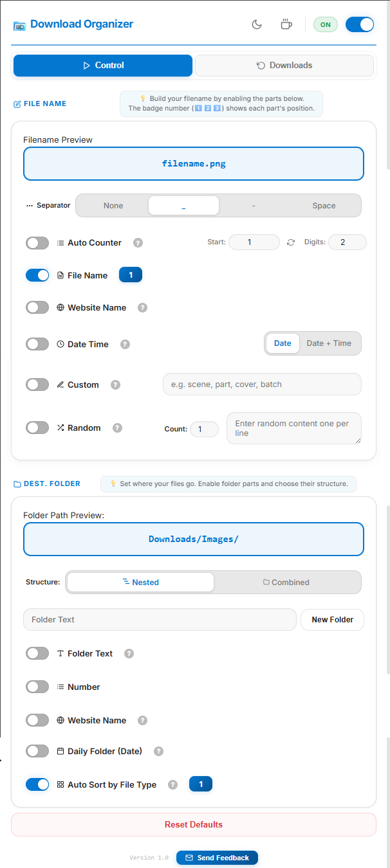The image size is (390, 868).
Task: Turn off Auto Sort by File Type
Action: 37,784
